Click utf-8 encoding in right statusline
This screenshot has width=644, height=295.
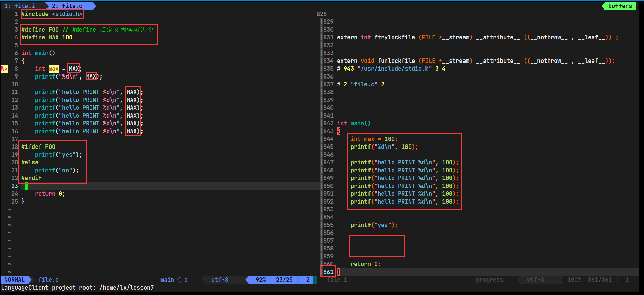tap(535, 280)
